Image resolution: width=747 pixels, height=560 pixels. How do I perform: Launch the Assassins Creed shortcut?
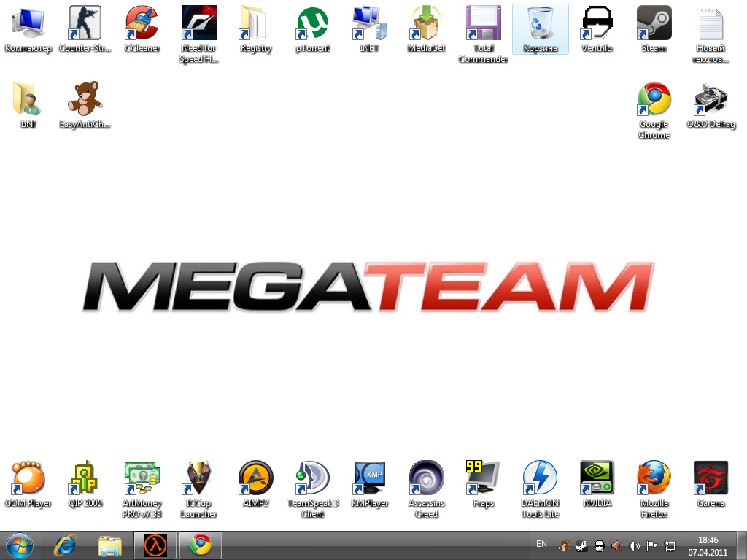click(426, 489)
